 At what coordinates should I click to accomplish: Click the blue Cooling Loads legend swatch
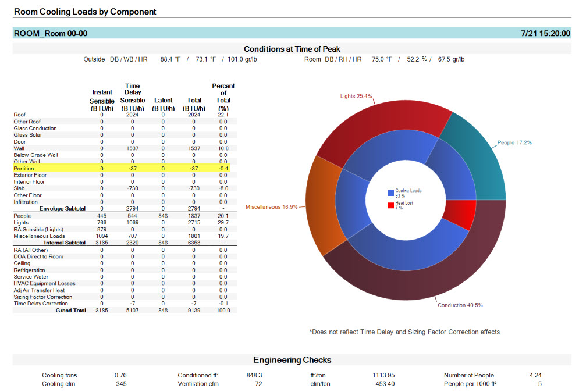391,193
